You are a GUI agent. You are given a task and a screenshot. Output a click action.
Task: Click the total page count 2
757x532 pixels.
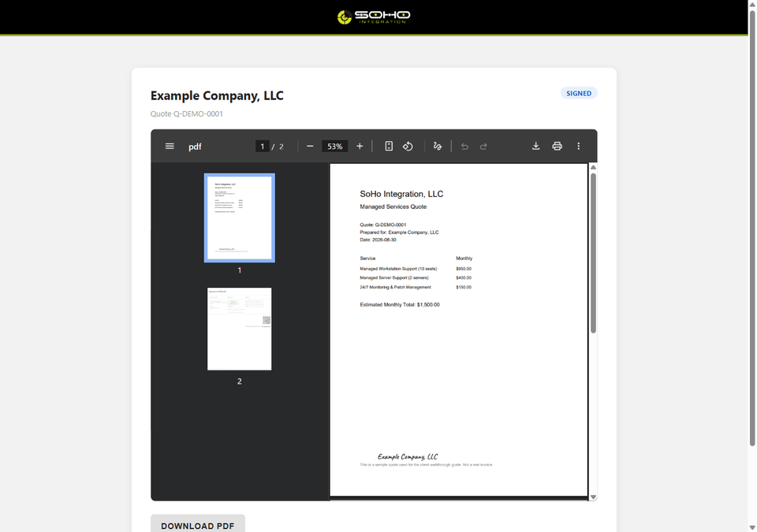click(282, 147)
